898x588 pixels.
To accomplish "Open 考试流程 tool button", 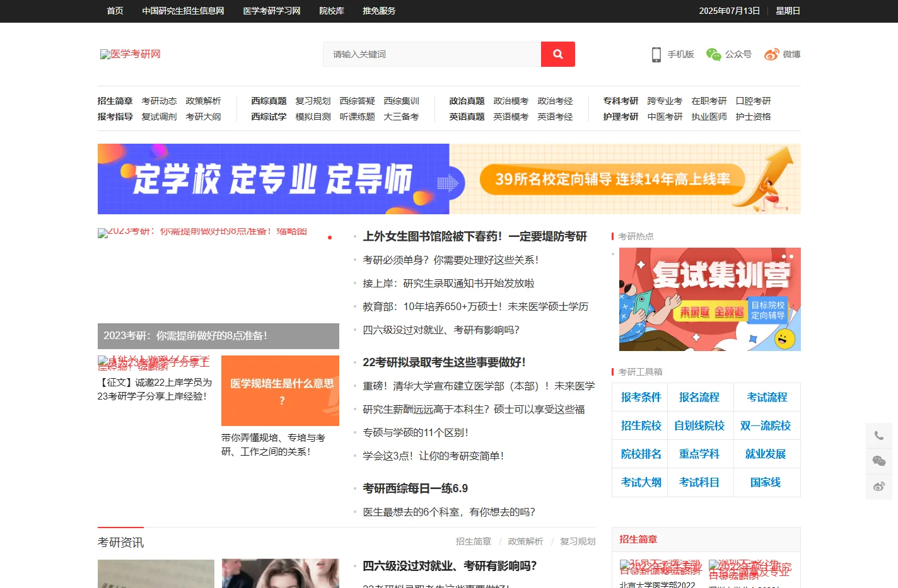I will pos(767,397).
